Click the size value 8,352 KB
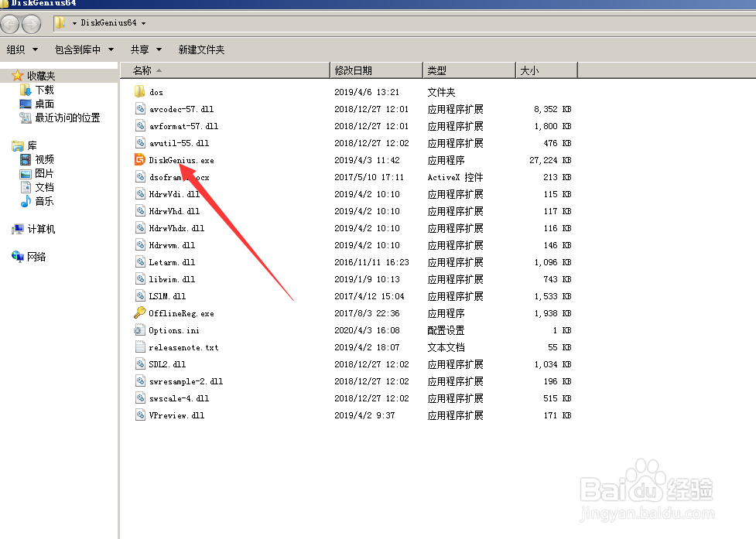The height and width of the screenshot is (539, 756). click(552, 109)
